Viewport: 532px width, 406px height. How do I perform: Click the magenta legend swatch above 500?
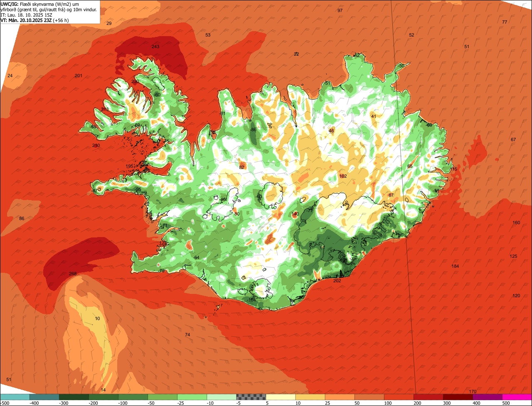pos(517,397)
